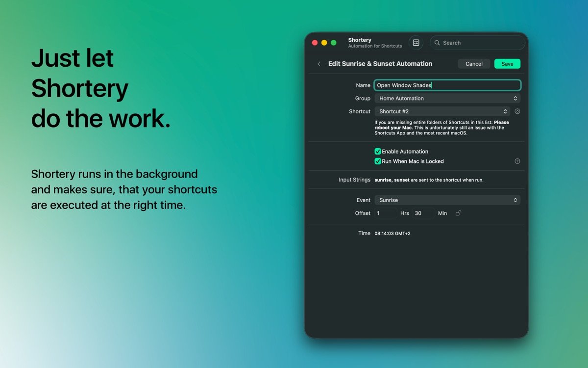Toggle the Run When Mac is Locked checkbox

(378, 161)
